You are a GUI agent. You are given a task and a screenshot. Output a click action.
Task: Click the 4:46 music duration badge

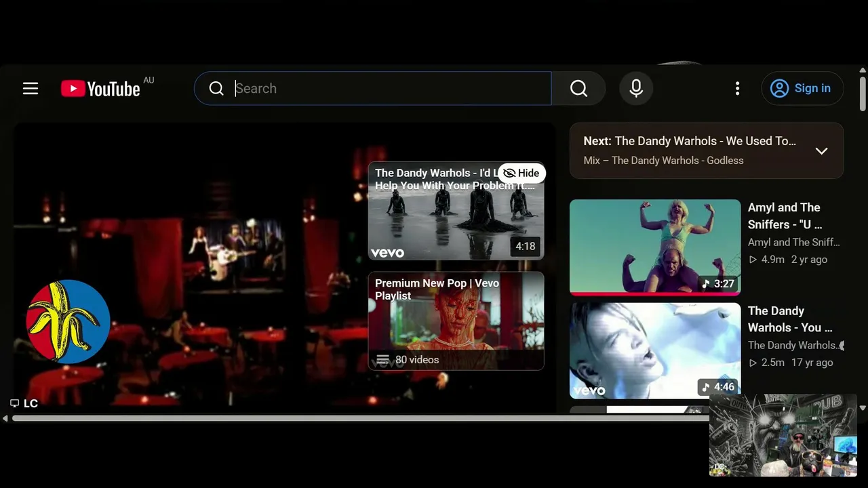click(x=719, y=387)
